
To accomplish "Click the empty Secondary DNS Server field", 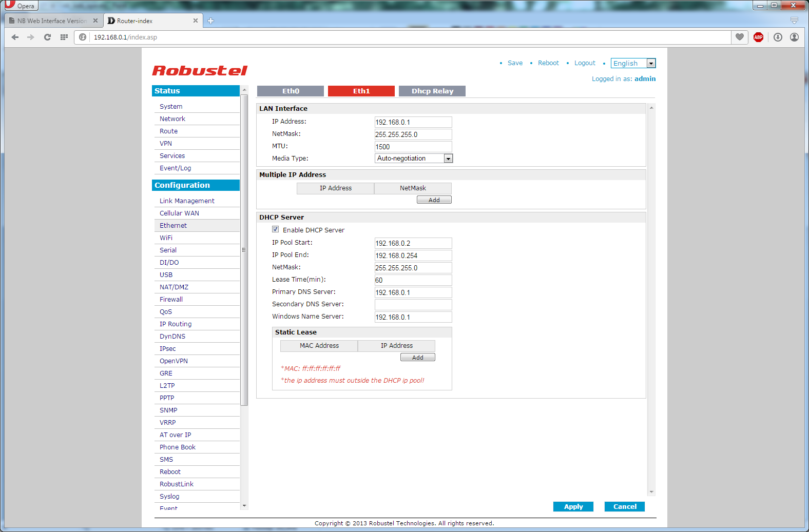I will [x=413, y=305].
